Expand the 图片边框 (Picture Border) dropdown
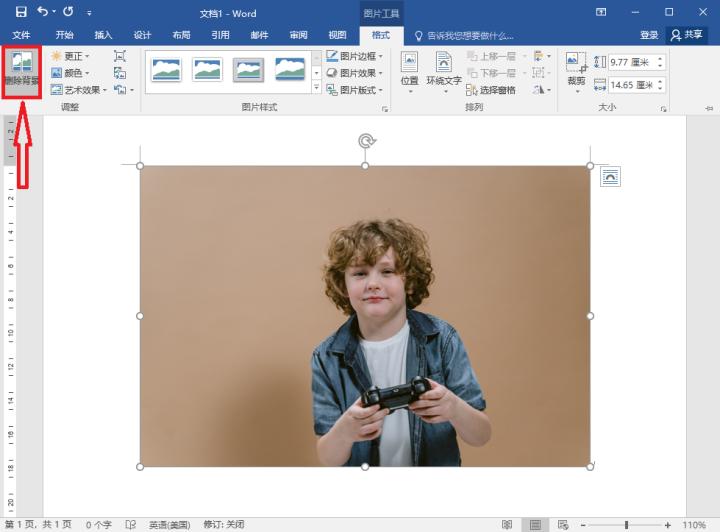This screenshot has height=532, width=720. tap(356, 56)
